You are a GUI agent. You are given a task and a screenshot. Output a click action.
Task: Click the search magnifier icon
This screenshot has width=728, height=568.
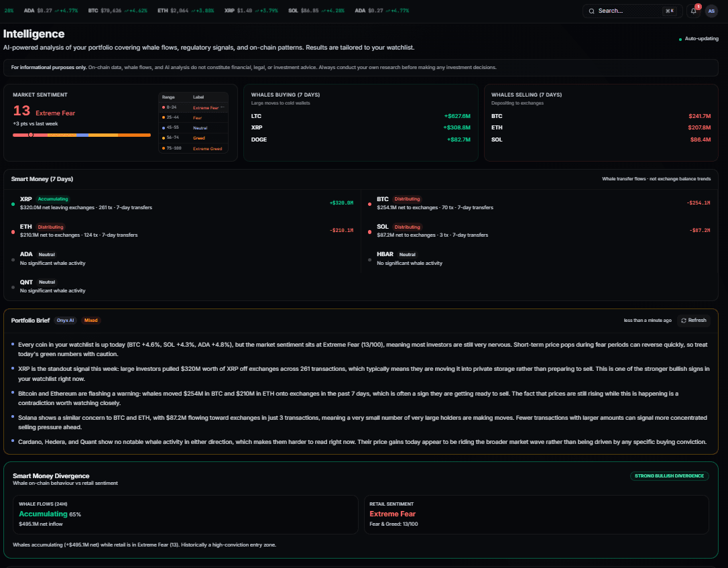pos(591,11)
